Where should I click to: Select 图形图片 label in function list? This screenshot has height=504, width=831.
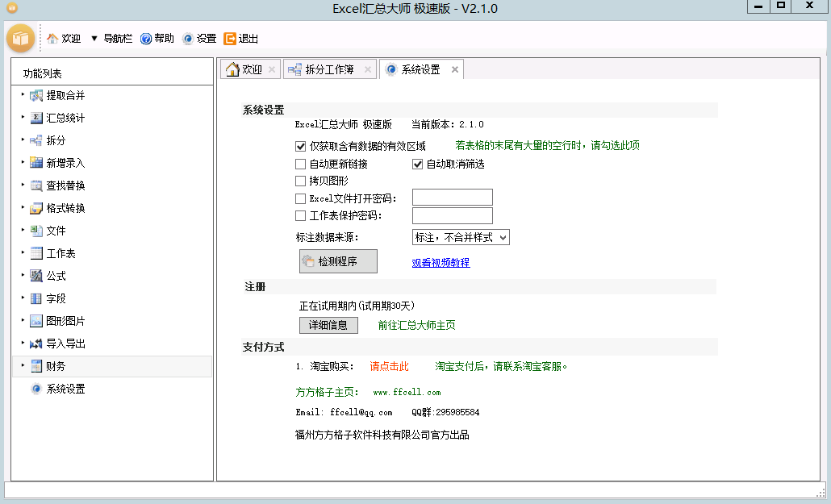(x=65, y=321)
